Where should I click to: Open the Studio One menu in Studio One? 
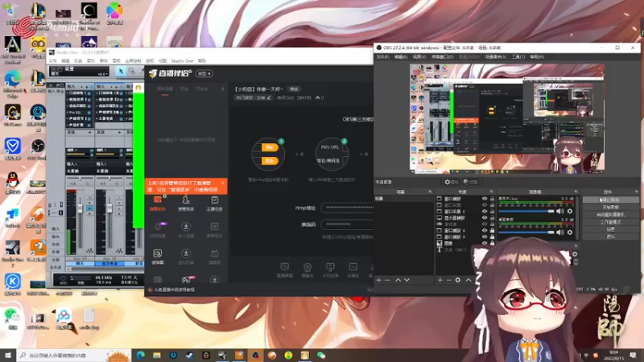(x=182, y=61)
